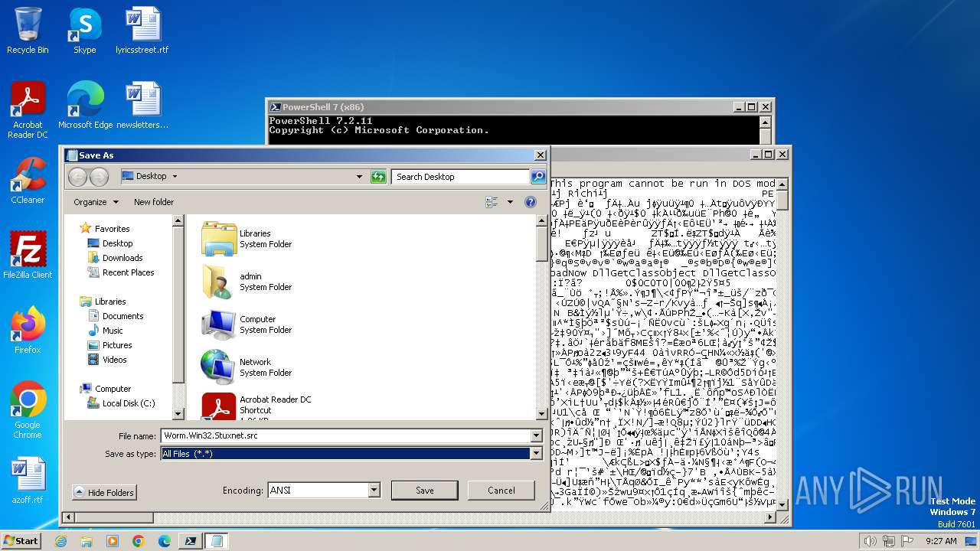Launch Google Chrome desktop shortcut

28,409
